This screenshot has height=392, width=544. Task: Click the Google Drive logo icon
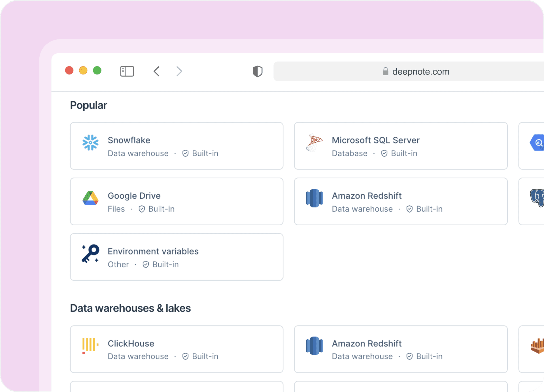pos(90,198)
